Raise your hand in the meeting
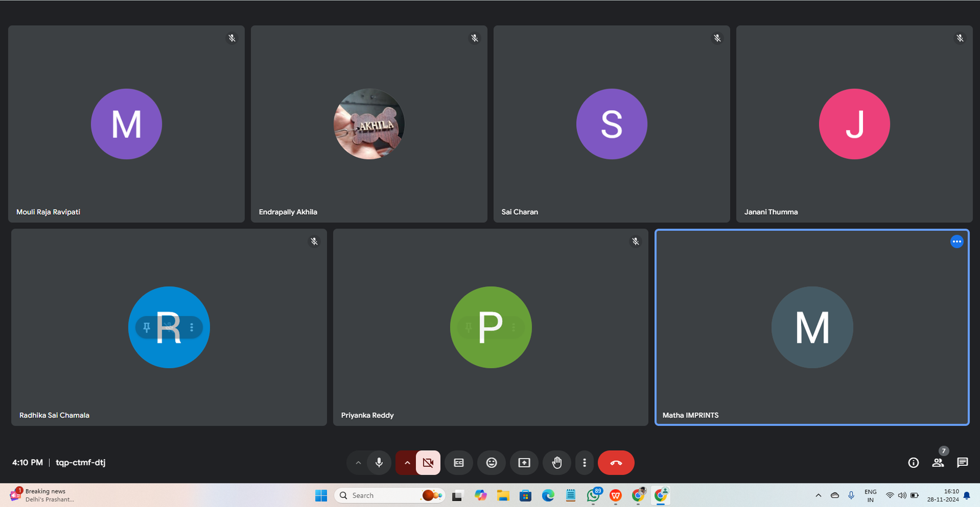Screen dimensions: 980x507 click(x=557, y=463)
